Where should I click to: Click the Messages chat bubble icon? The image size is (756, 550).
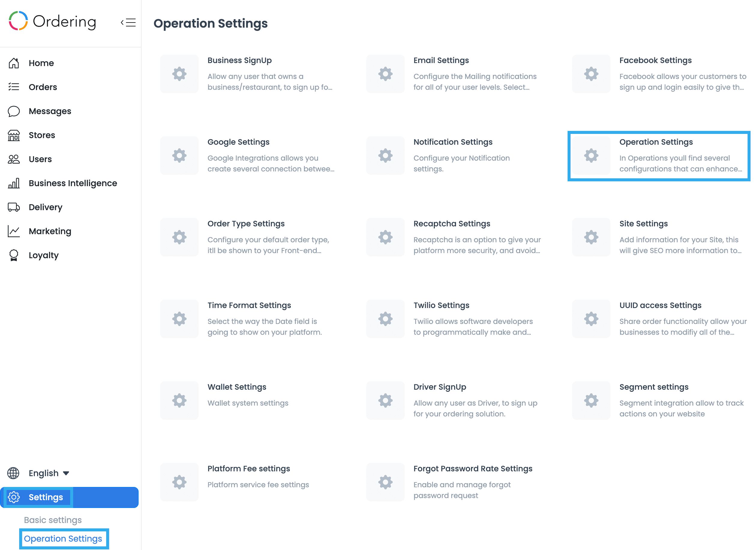[x=14, y=111]
